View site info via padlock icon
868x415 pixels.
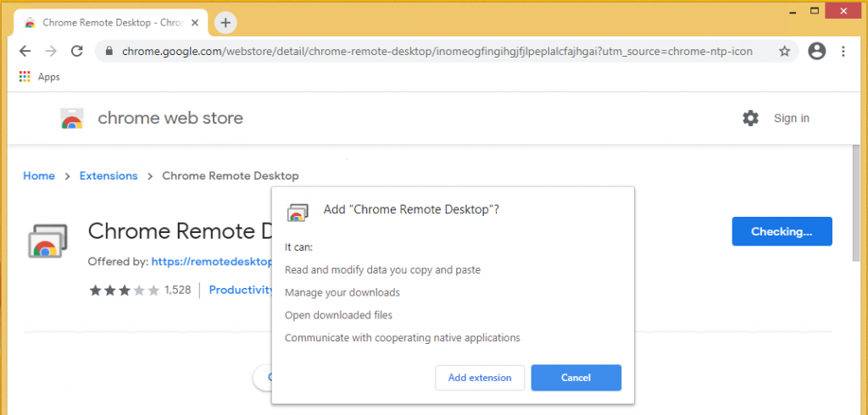(108, 52)
